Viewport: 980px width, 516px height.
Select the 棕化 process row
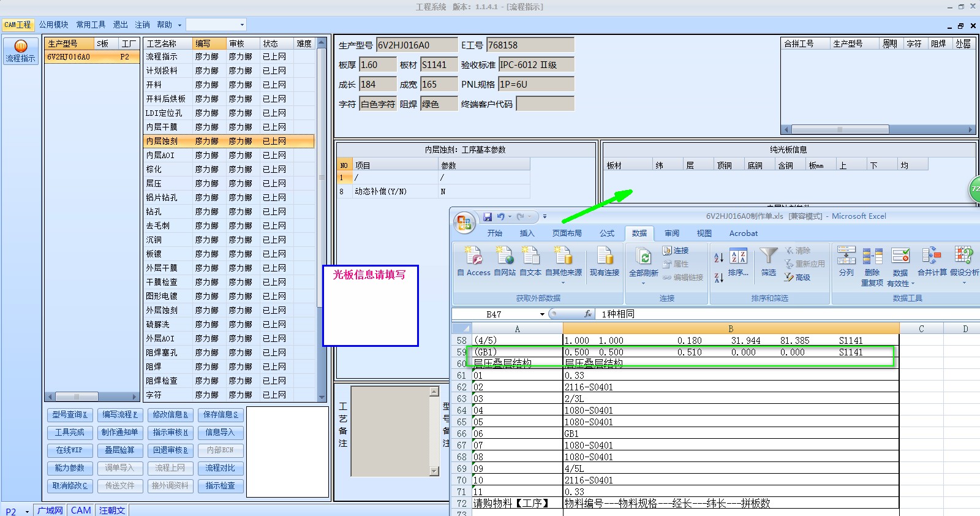(229, 170)
